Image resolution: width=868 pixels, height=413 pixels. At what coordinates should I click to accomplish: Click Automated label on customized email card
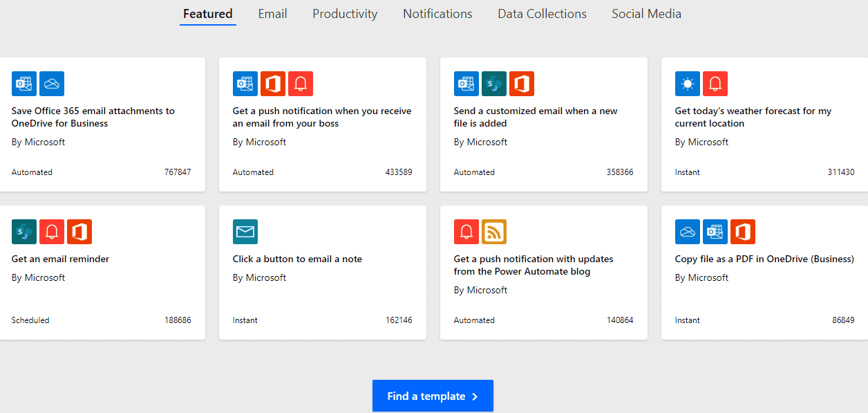pos(474,172)
